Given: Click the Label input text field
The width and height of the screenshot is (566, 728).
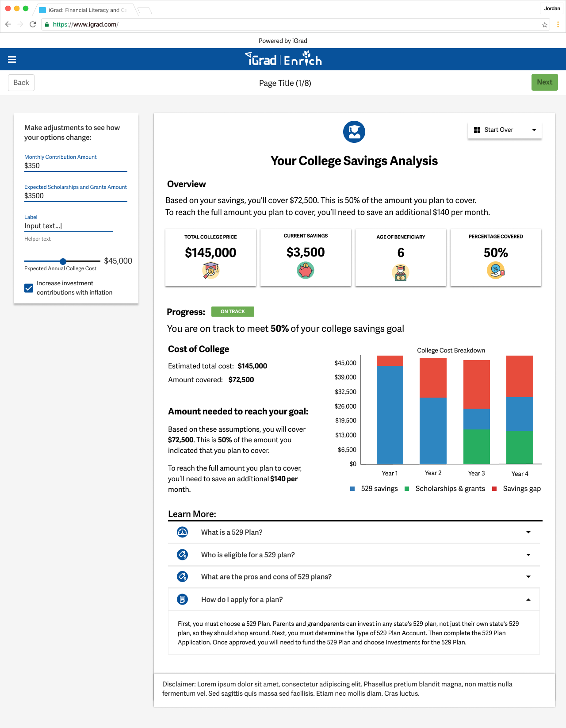Looking at the screenshot, I should click(x=69, y=226).
